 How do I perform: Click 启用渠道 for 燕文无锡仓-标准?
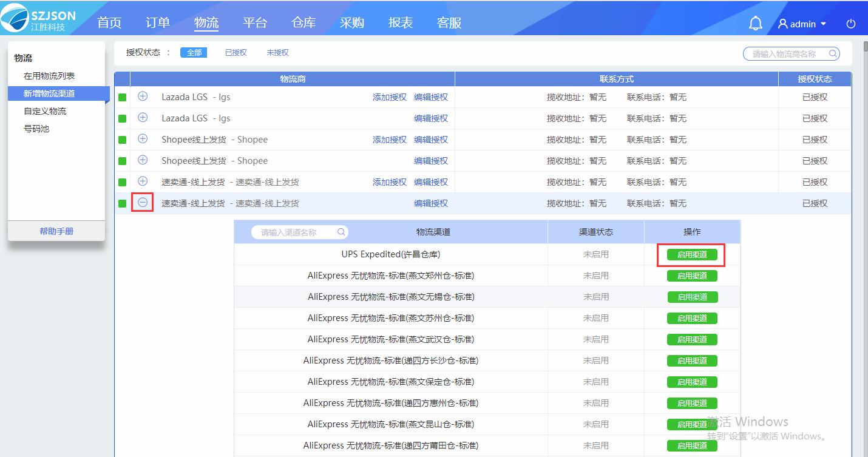tap(693, 297)
